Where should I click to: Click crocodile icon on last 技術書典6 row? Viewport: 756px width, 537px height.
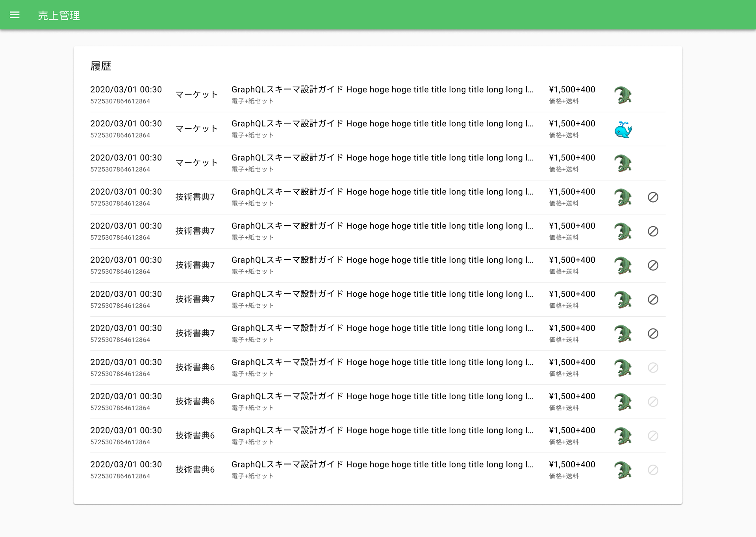tap(623, 470)
